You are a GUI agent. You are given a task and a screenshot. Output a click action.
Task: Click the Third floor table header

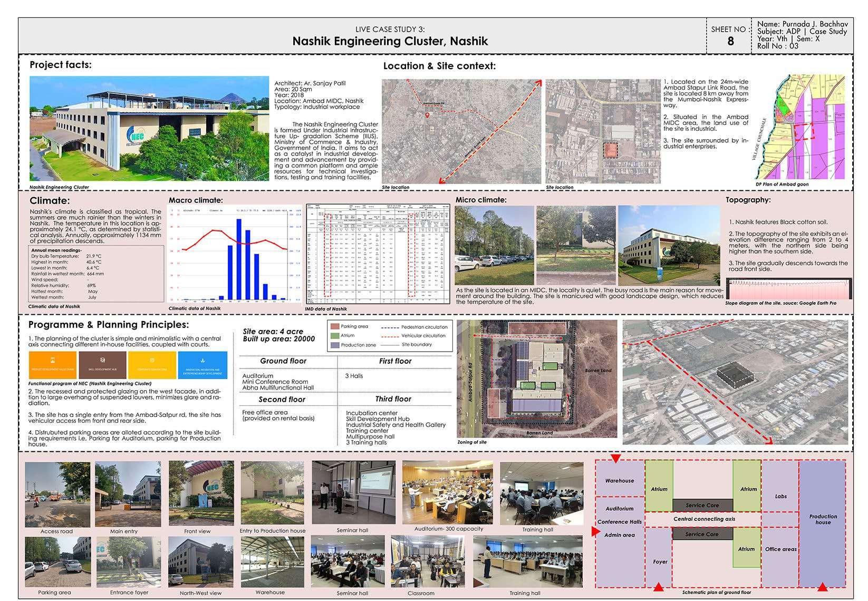click(x=393, y=399)
